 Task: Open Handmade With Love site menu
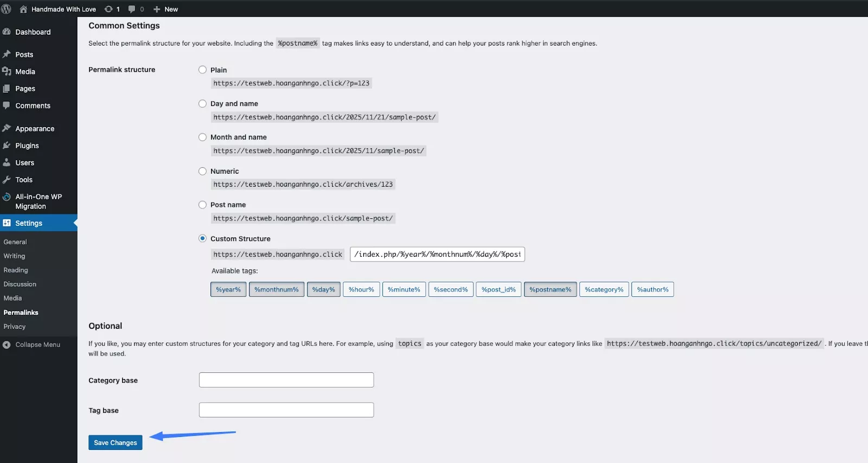[63, 9]
